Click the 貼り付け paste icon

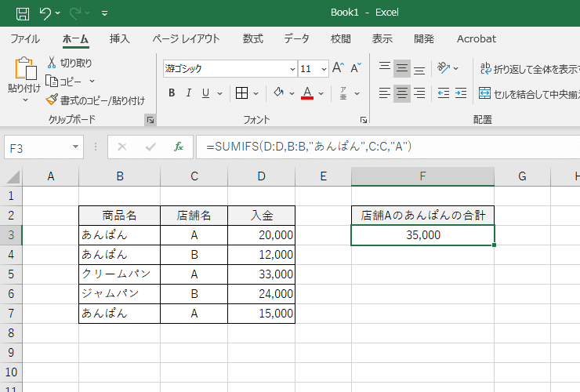[x=25, y=68]
